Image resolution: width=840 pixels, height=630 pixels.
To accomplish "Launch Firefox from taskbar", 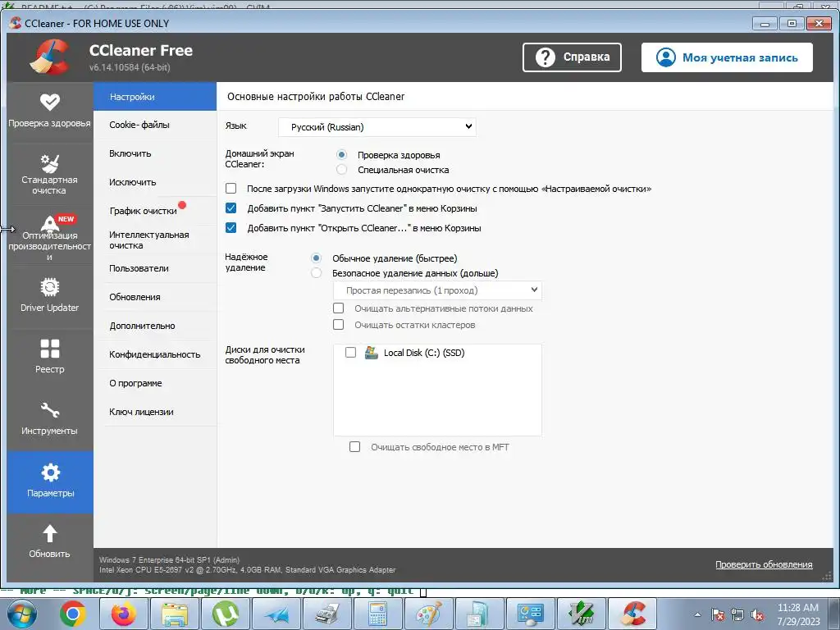I will 124,614.
